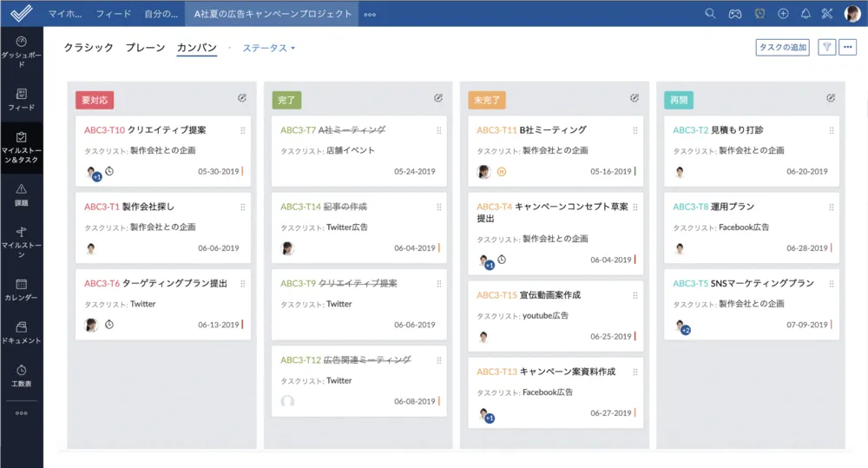Click the plus quick-add icon in header
Viewport: 868px width, 468px height.
tap(783, 13)
